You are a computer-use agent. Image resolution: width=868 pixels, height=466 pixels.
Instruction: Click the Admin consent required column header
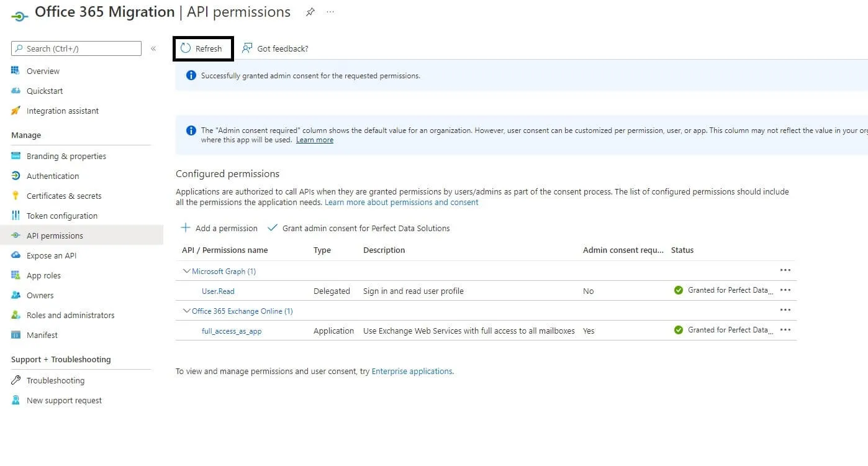623,250
